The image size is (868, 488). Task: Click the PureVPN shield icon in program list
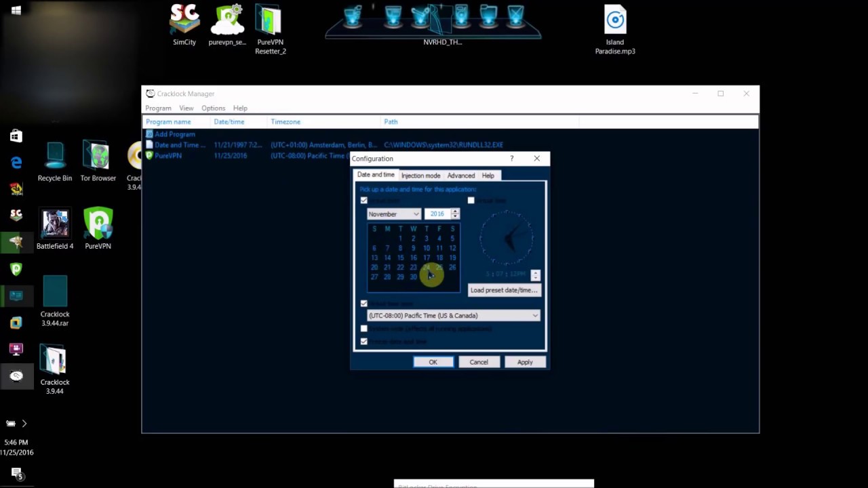pyautogui.click(x=149, y=155)
